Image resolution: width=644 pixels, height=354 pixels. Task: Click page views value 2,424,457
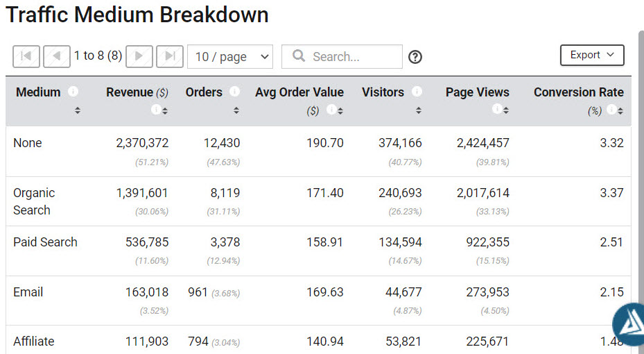click(x=483, y=143)
